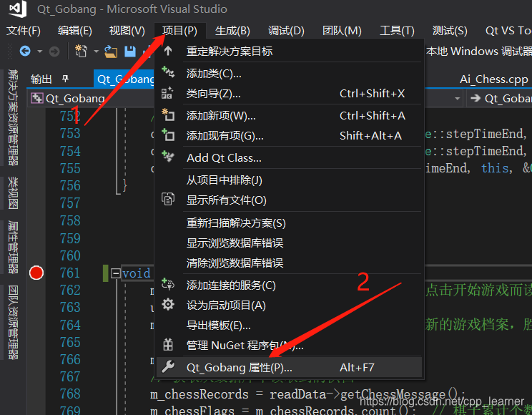
Task: Click the gear icon for 设为启动项目
Action: click(168, 304)
